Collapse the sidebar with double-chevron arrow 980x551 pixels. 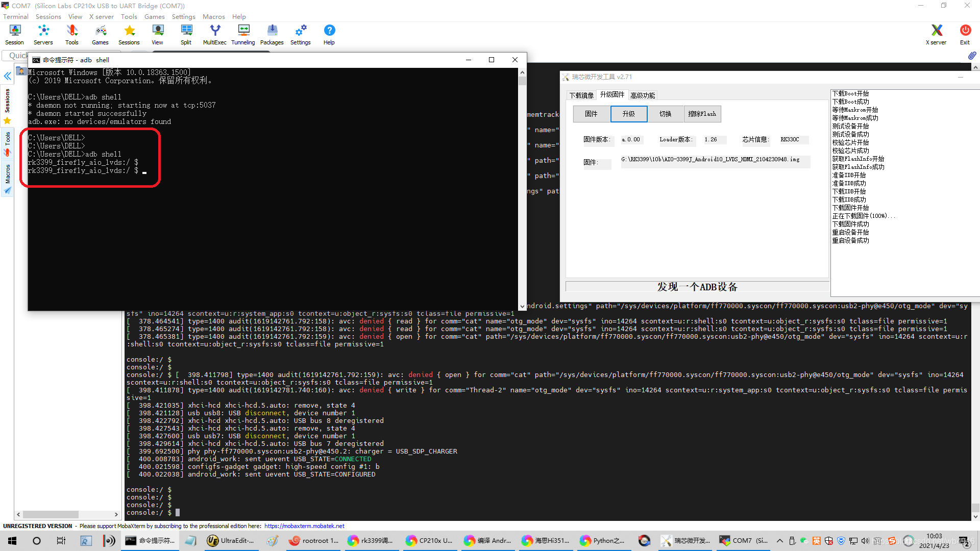click(8, 76)
